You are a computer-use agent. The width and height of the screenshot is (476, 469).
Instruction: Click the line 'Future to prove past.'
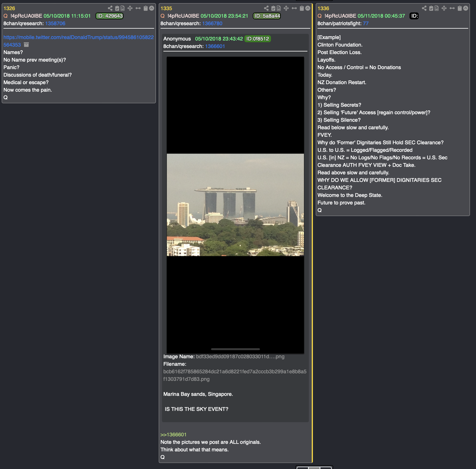point(342,203)
